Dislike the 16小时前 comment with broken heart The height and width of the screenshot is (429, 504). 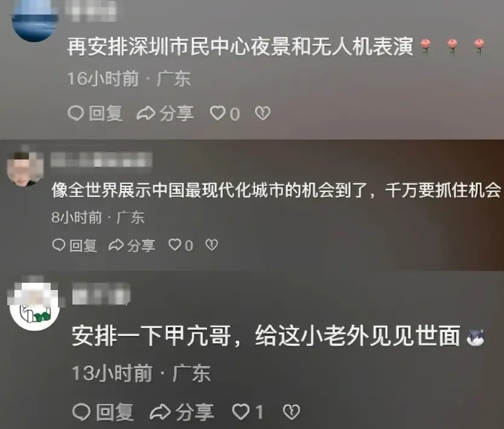coord(263,113)
